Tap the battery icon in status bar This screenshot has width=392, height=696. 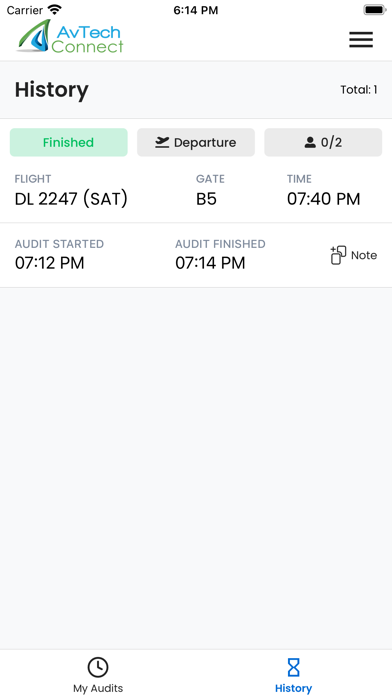(x=374, y=10)
